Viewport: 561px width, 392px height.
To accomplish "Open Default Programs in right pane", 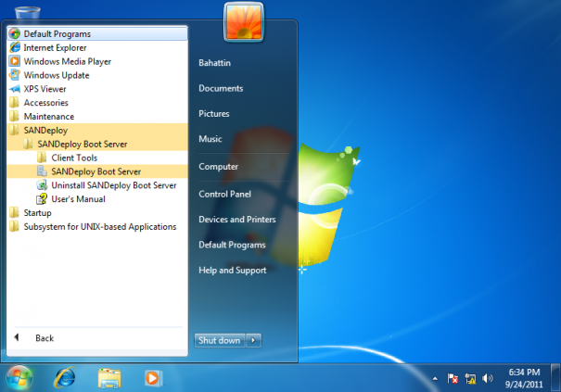I will point(232,245).
